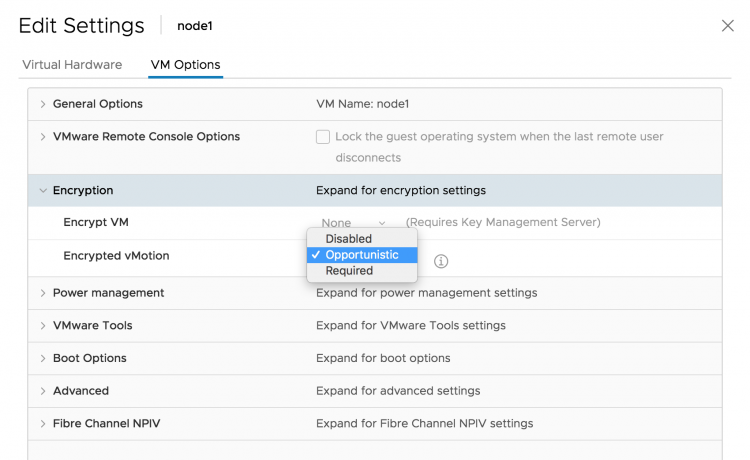Image resolution: width=750 pixels, height=460 pixels.
Task: Click the Encrypt VM row label
Action: [95, 223]
